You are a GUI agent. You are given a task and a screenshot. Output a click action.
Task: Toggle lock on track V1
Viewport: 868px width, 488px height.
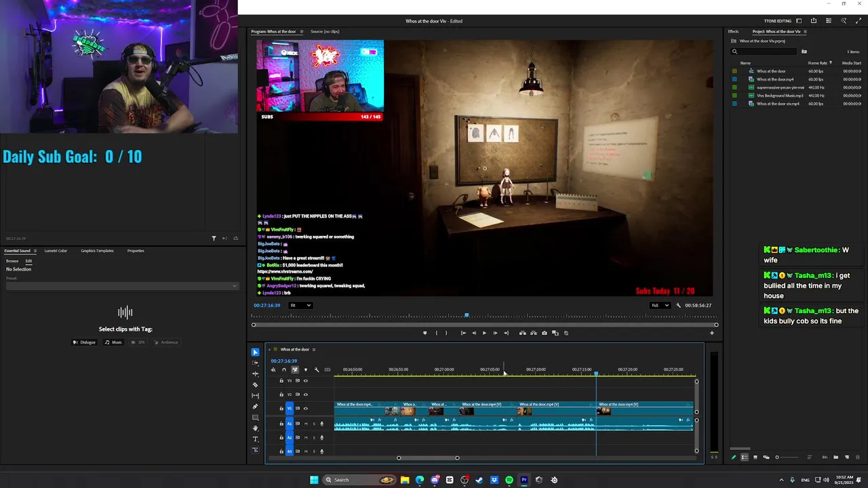click(x=281, y=408)
